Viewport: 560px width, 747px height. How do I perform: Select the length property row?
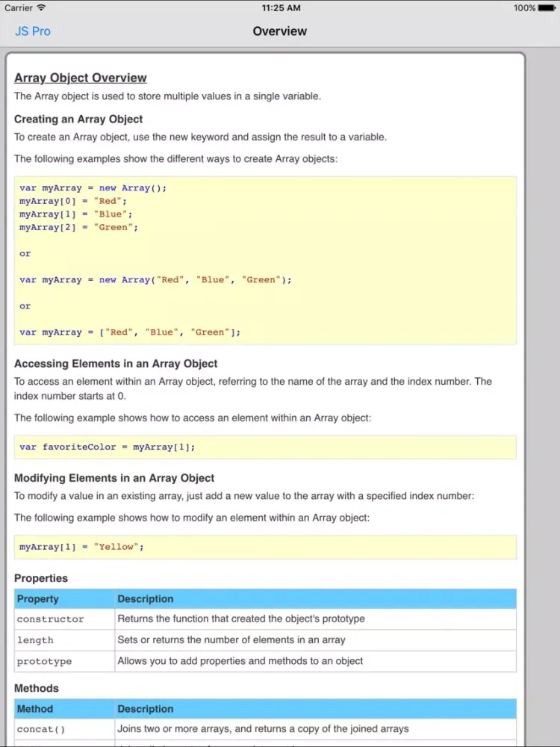[x=265, y=640]
